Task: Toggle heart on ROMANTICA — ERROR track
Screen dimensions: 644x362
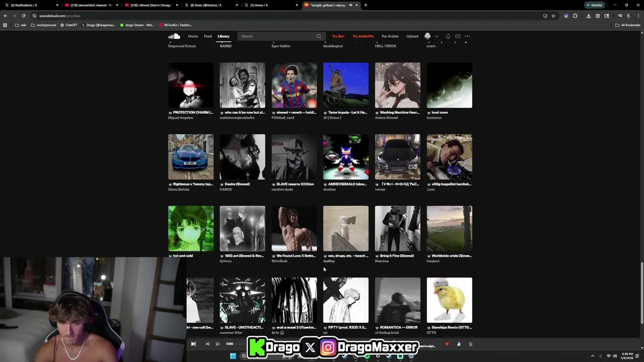Action: point(377,327)
